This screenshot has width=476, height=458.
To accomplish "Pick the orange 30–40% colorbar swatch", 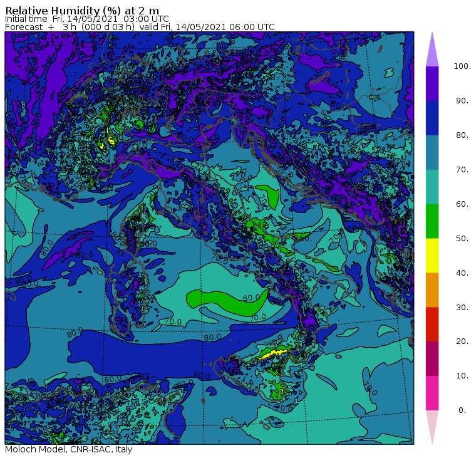I will (x=432, y=290).
